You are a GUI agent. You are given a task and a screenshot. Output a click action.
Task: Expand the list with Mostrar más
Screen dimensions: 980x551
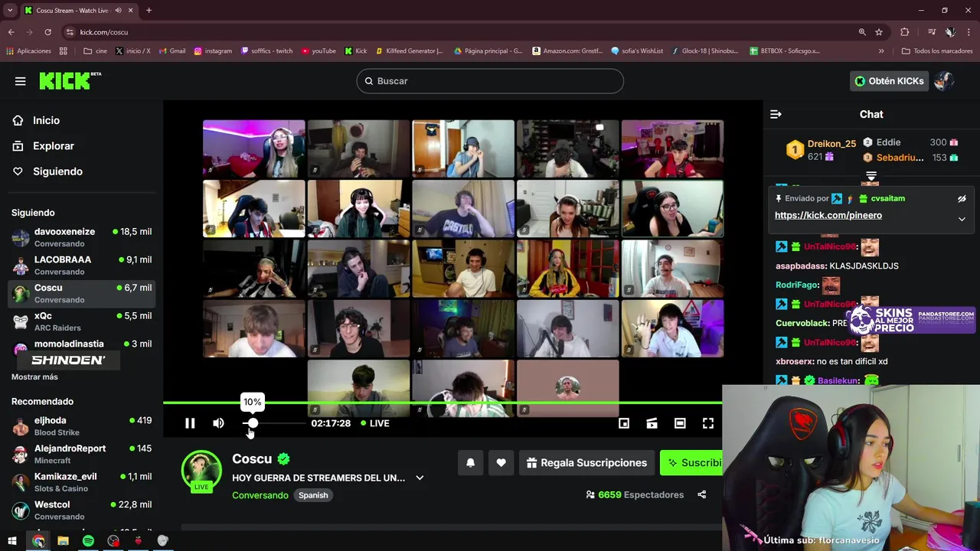pos(34,377)
